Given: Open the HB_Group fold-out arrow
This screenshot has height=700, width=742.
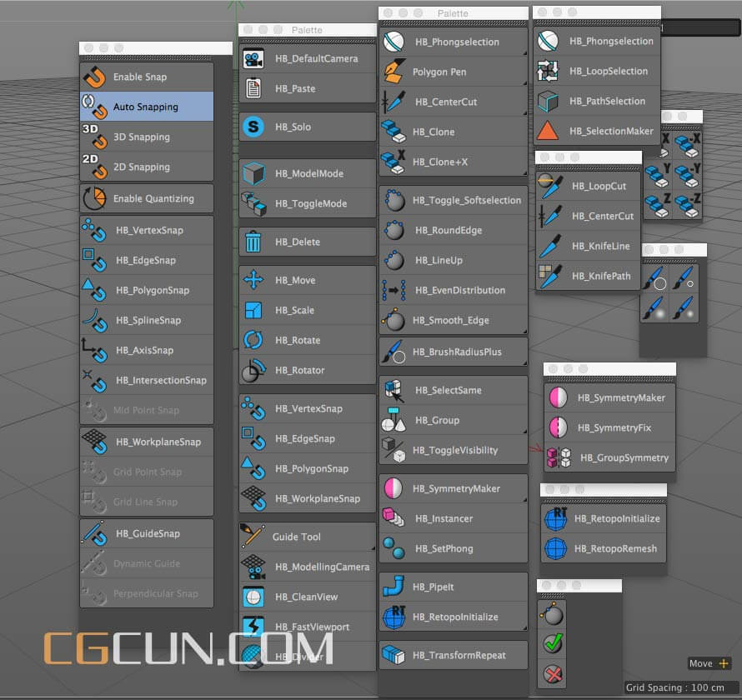Looking at the screenshot, I should (524, 431).
